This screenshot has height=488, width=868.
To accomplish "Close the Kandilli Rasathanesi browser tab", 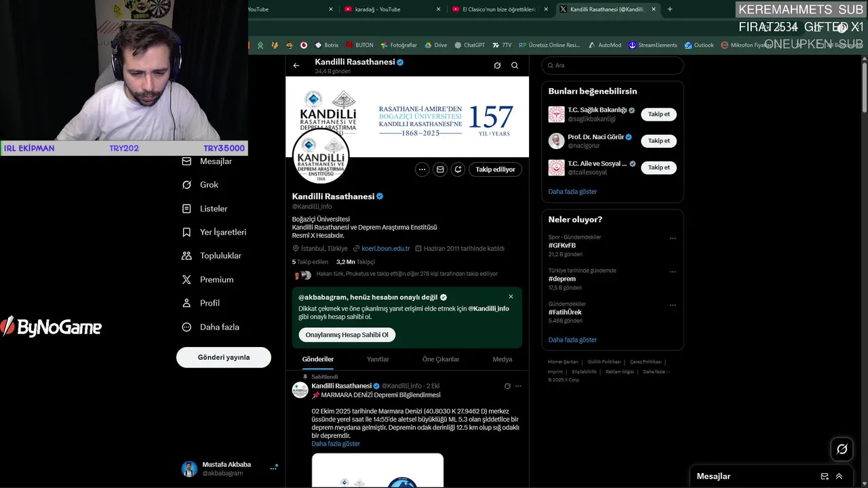I will [x=654, y=9].
